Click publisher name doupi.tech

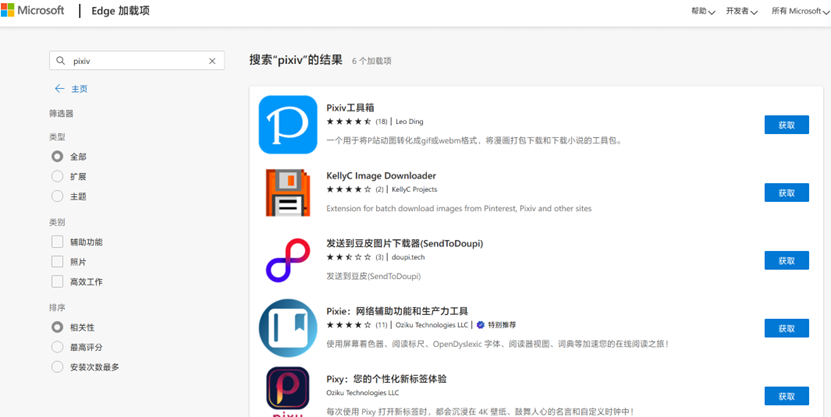coord(408,257)
